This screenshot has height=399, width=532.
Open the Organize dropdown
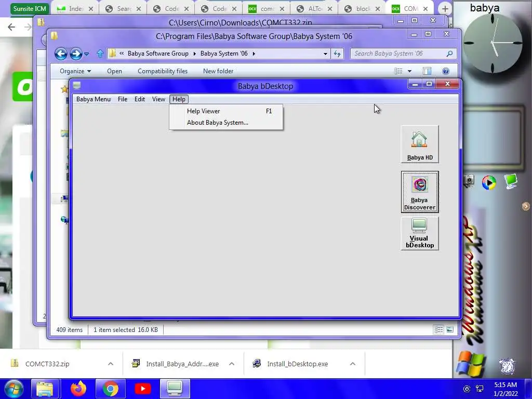coord(75,71)
